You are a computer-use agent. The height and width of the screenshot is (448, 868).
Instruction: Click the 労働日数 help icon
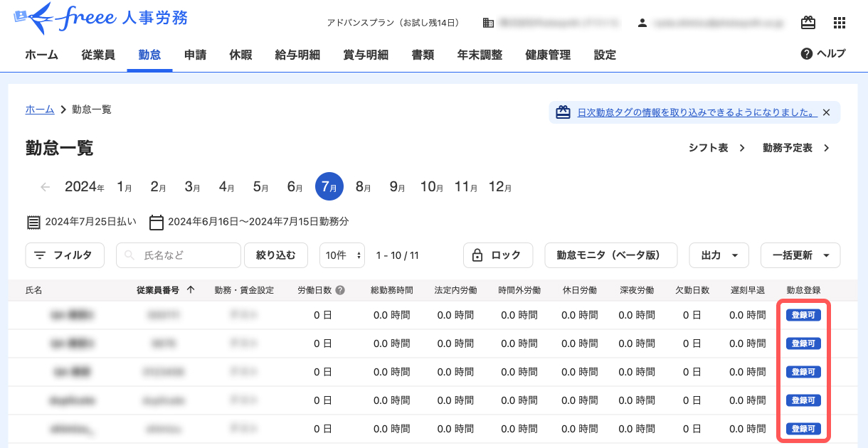[340, 290]
